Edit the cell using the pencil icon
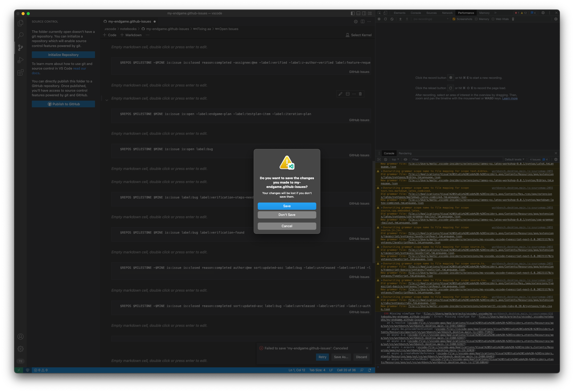Viewport: 574px width, 392px height. 340,94
